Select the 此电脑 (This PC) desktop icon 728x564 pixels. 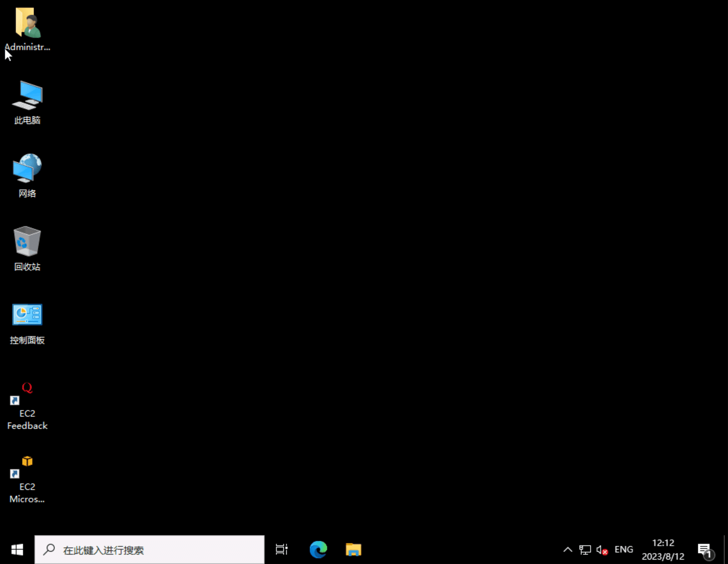click(27, 96)
